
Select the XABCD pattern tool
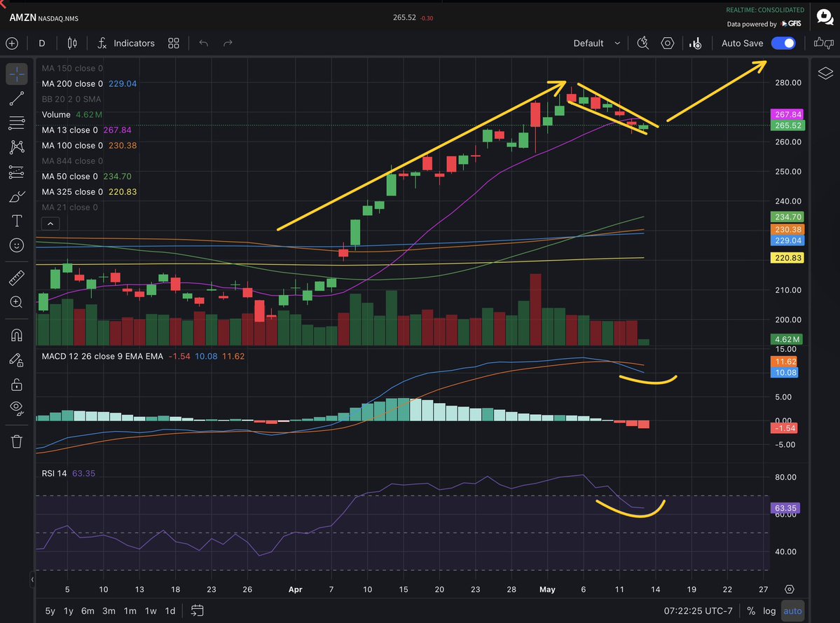coord(17,147)
